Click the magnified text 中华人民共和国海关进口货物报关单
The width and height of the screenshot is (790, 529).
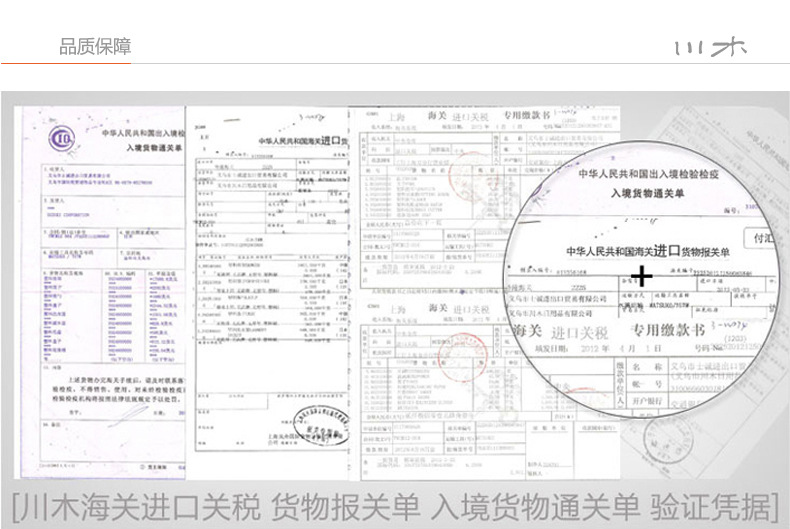point(647,251)
